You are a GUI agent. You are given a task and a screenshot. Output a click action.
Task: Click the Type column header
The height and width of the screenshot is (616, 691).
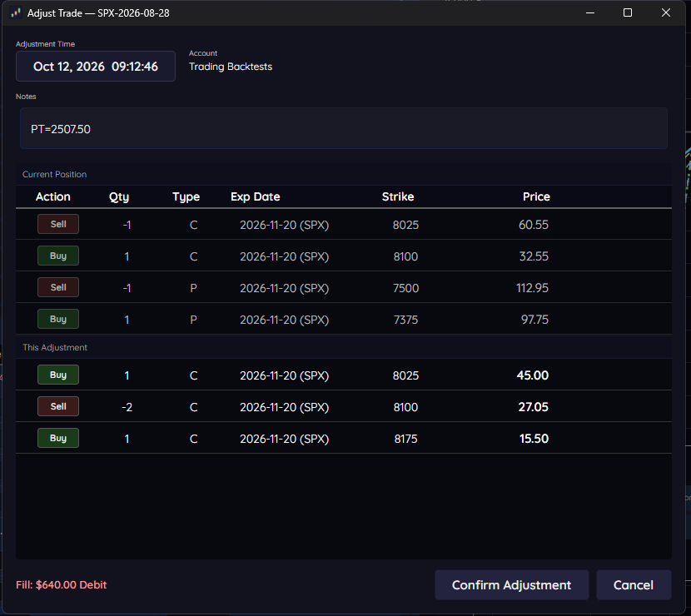pyautogui.click(x=186, y=196)
